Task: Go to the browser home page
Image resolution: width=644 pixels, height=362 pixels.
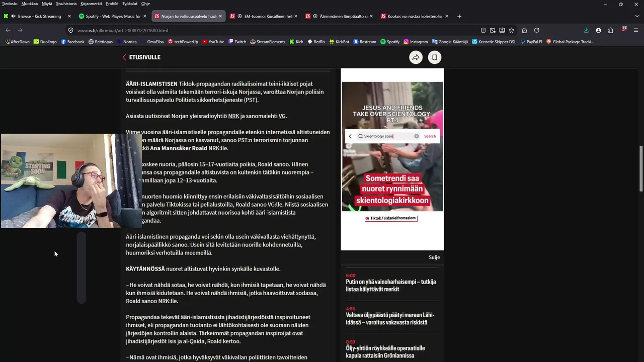Action: (x=524, y=30)
